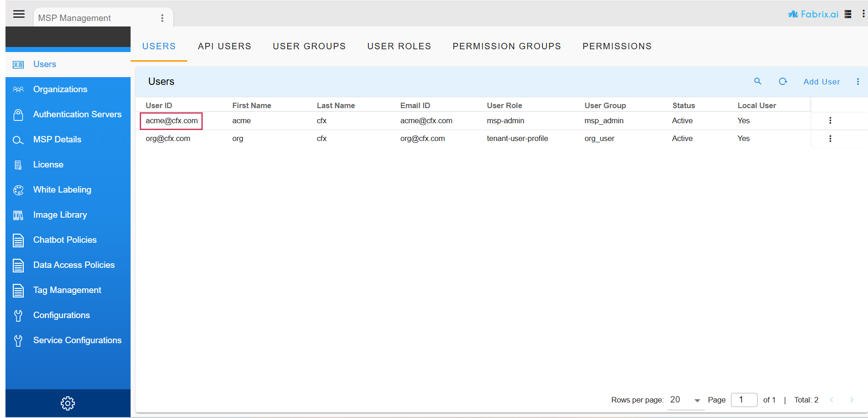This screenshot has width=868, height=418.
Task: Click the search icon in Users panel
Action: click(758, 81)
